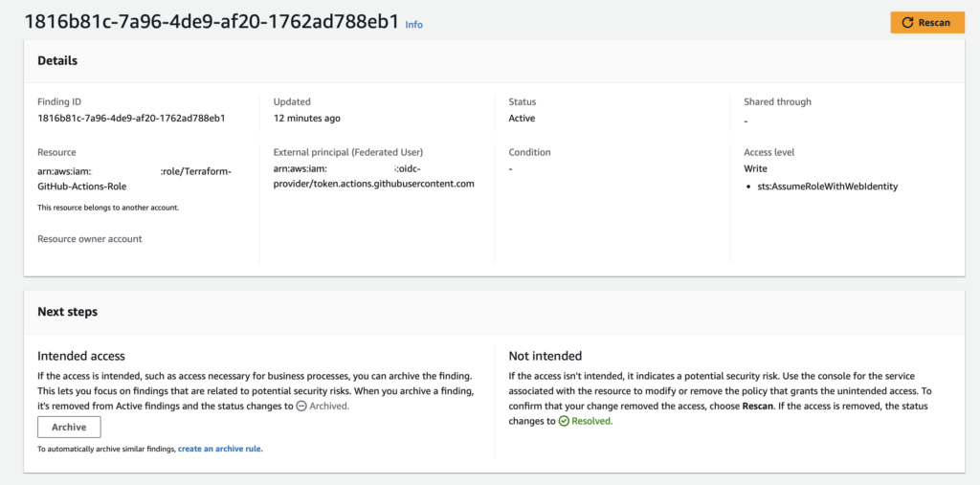Click the Not intended heading
Screen dimensions: 980x485
(546, 356)
